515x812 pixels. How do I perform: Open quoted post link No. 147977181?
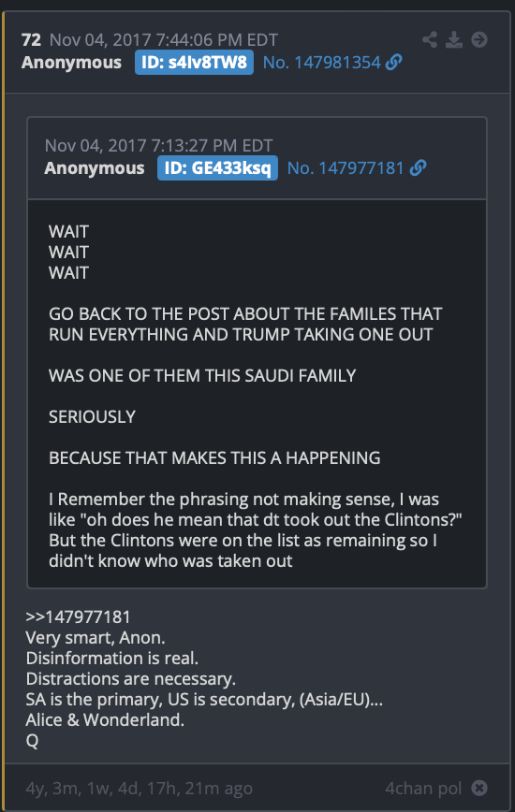(x=346, y=167)
